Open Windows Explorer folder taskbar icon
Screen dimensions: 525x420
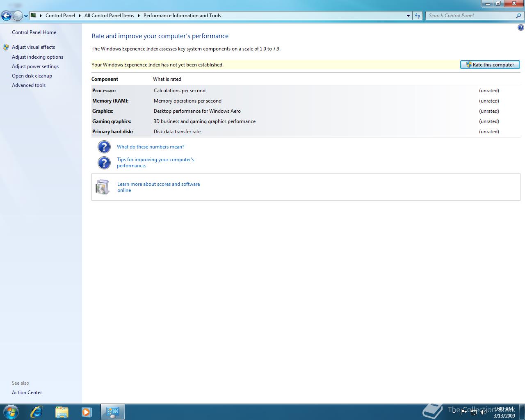coord(62,412)
